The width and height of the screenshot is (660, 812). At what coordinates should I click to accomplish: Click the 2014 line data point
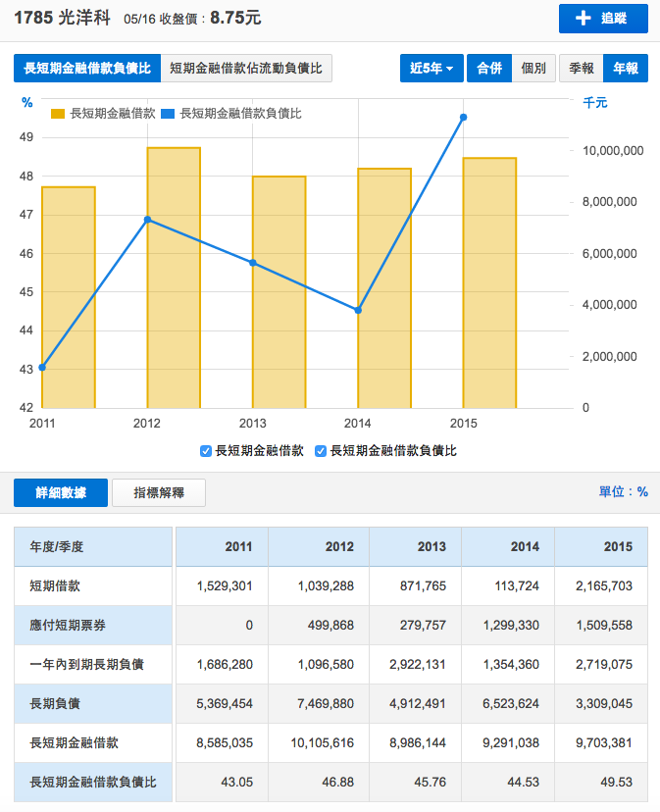(358, 310)
